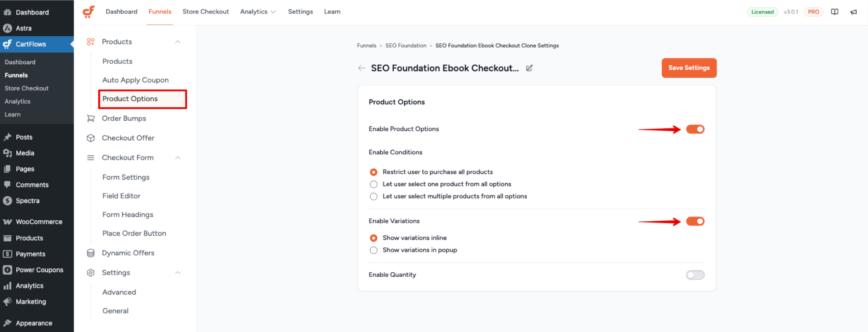868x332 pixels.
Task: Click the Order Bumps cart icon
Action: pos(91,119)
